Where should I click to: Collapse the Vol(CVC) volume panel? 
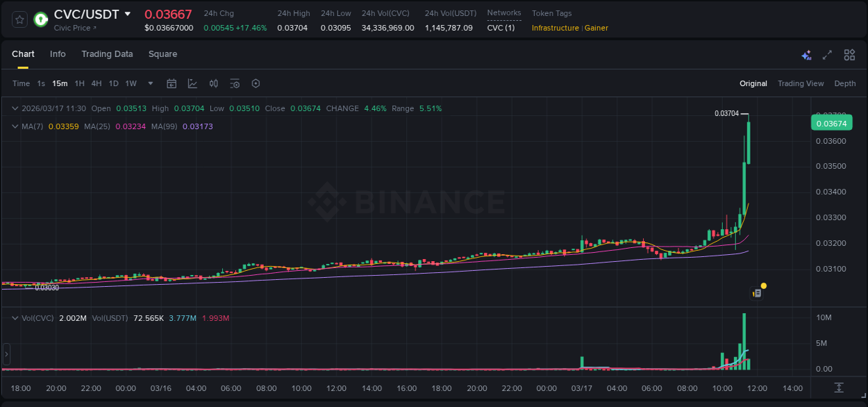pos(15,317)
